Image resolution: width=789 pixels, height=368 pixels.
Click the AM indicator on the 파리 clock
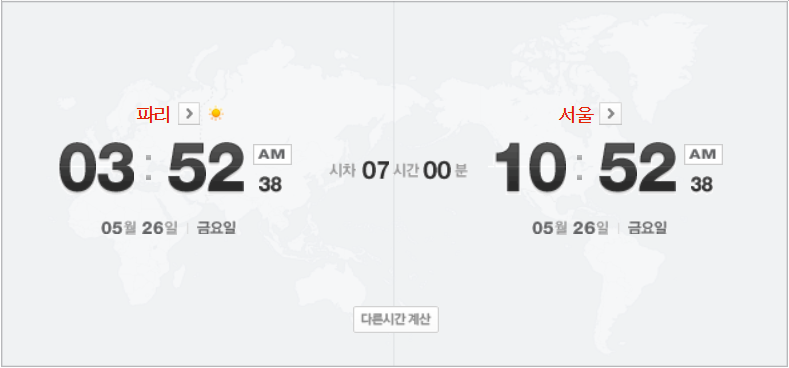[272, 154]
